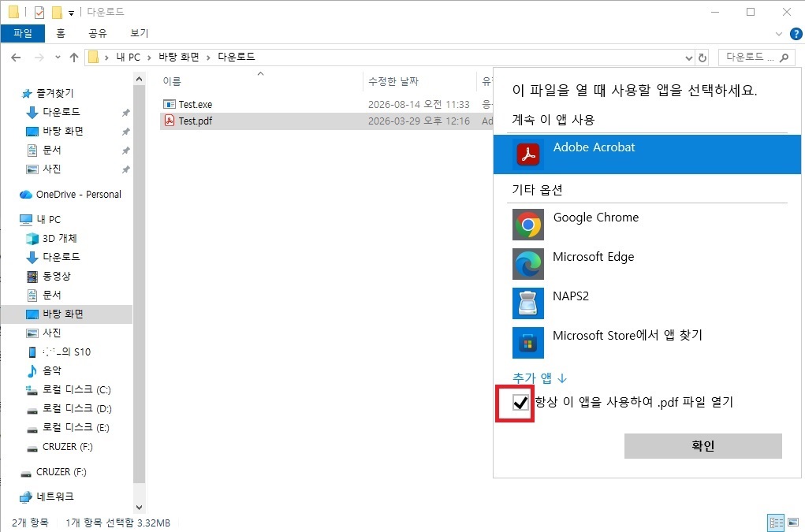Open 동영상 folder in sidebar
The height and width of the screenshot is (532, 805).
48,277
